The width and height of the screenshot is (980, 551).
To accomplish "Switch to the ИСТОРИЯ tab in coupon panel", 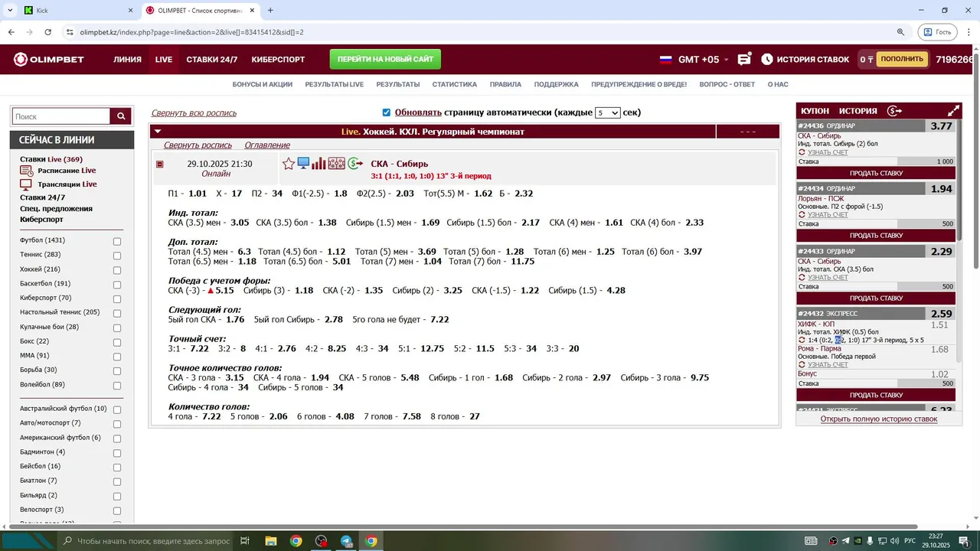I will tap(858, 111).
